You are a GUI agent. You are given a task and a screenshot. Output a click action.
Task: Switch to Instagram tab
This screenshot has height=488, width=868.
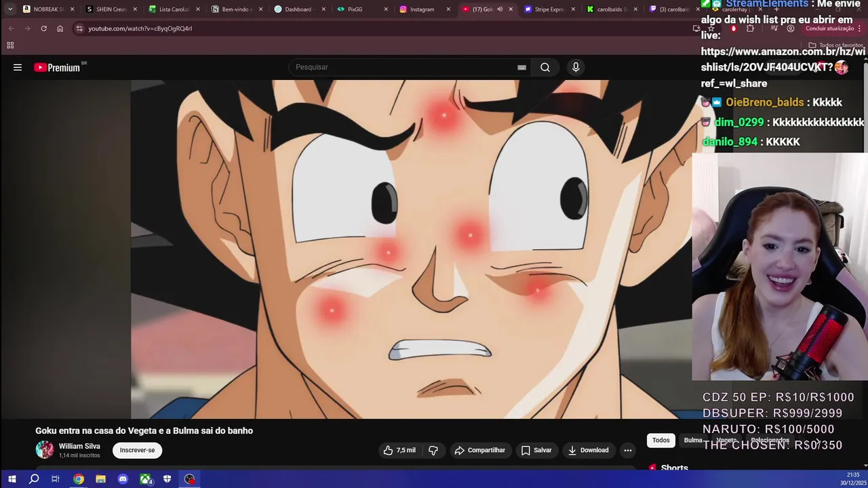tap(422, 9)
